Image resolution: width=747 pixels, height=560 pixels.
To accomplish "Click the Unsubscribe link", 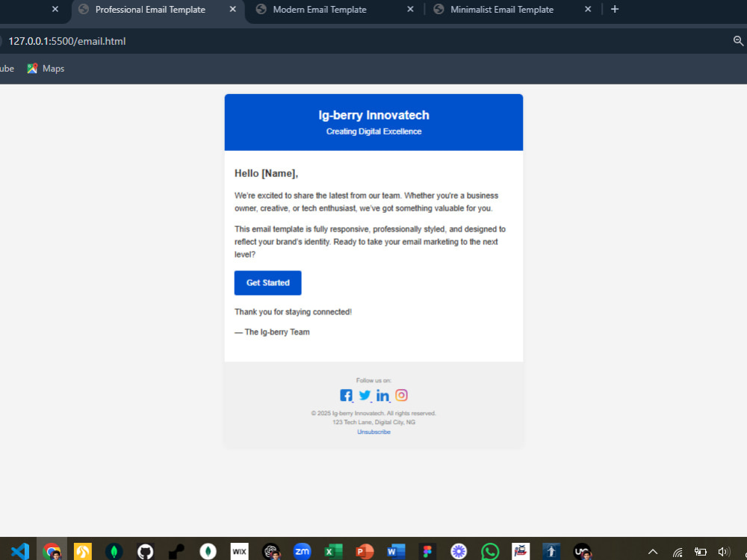I will click(x=374, y=432).
